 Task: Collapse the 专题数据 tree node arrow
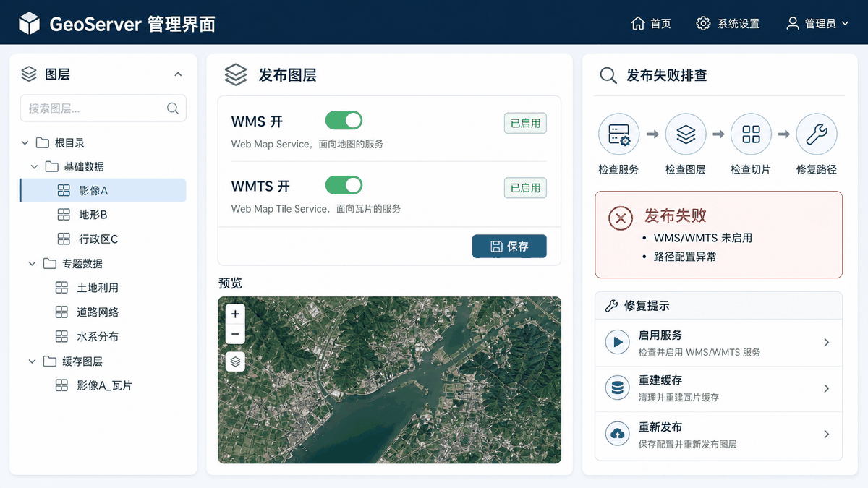click(32, 264)
